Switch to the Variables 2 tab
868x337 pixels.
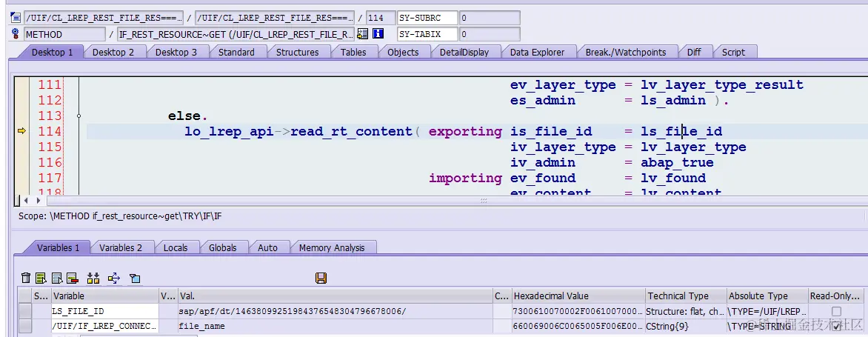121,247
